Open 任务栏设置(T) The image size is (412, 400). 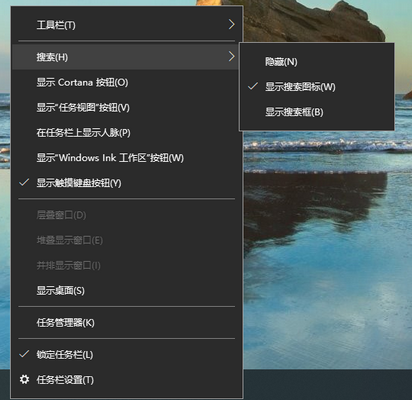pos(127,380)
